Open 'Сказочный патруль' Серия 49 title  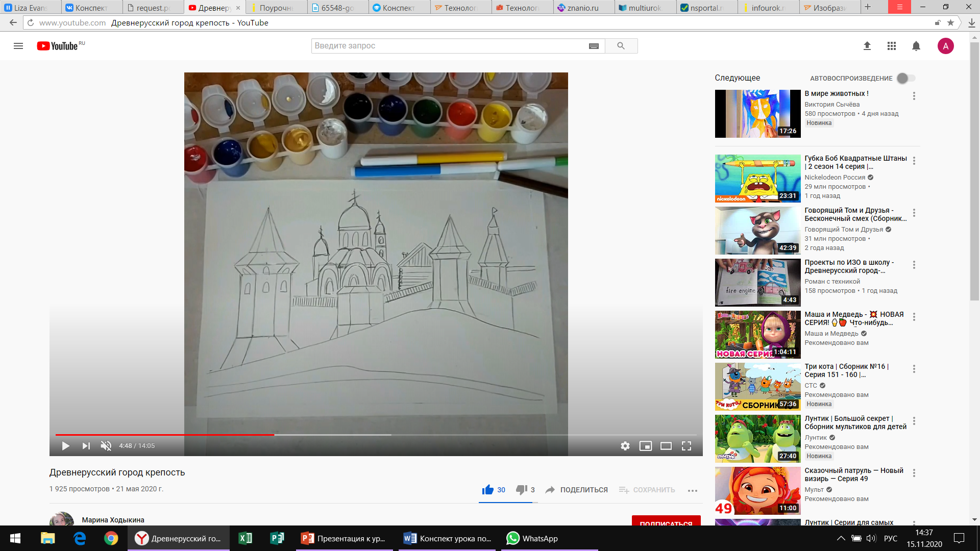tap(854, 474)
